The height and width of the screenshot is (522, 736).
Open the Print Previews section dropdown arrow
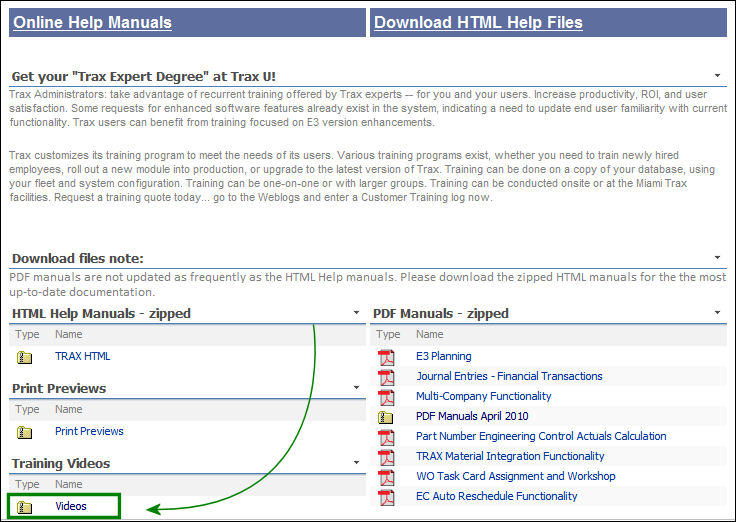pos(356,388)
